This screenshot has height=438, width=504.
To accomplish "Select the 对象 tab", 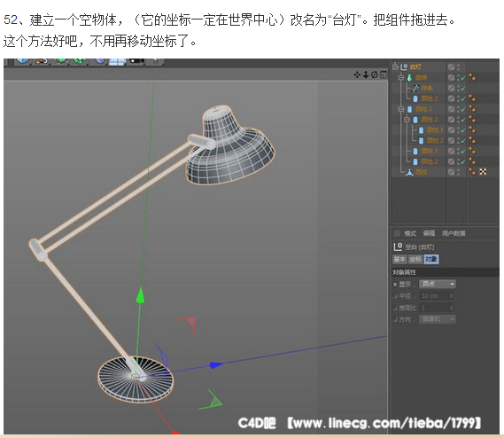I will pyautogui.click(x=431, y=259).
